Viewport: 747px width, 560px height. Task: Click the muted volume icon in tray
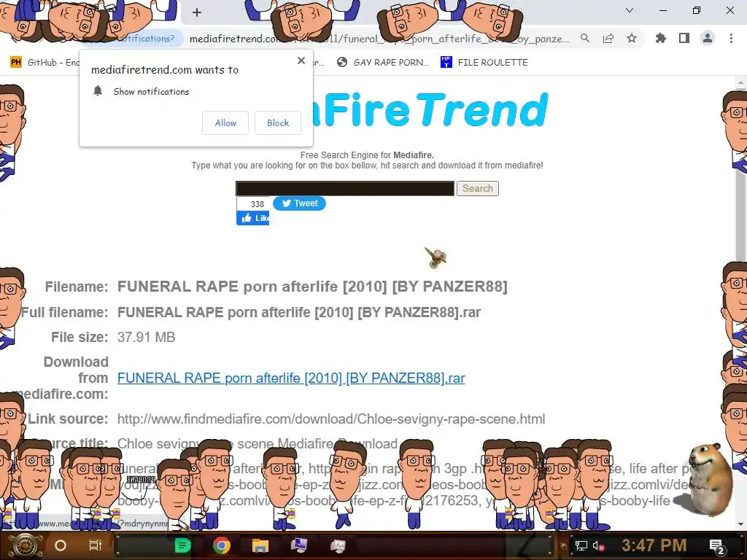click(598, 546)
